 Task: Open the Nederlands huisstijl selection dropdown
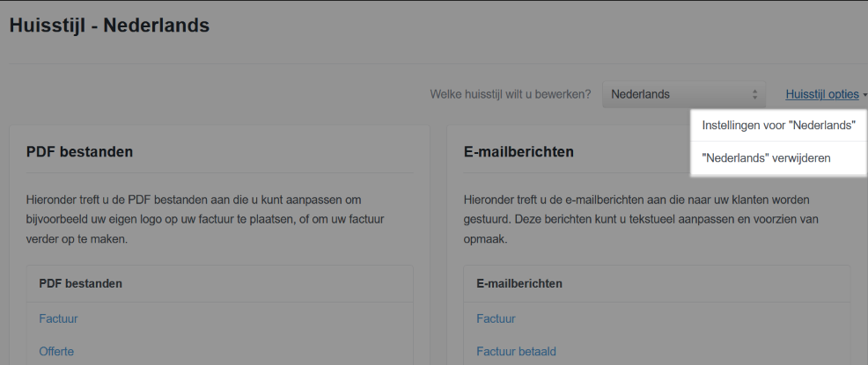pyautogui.click(x=681, y=94)
